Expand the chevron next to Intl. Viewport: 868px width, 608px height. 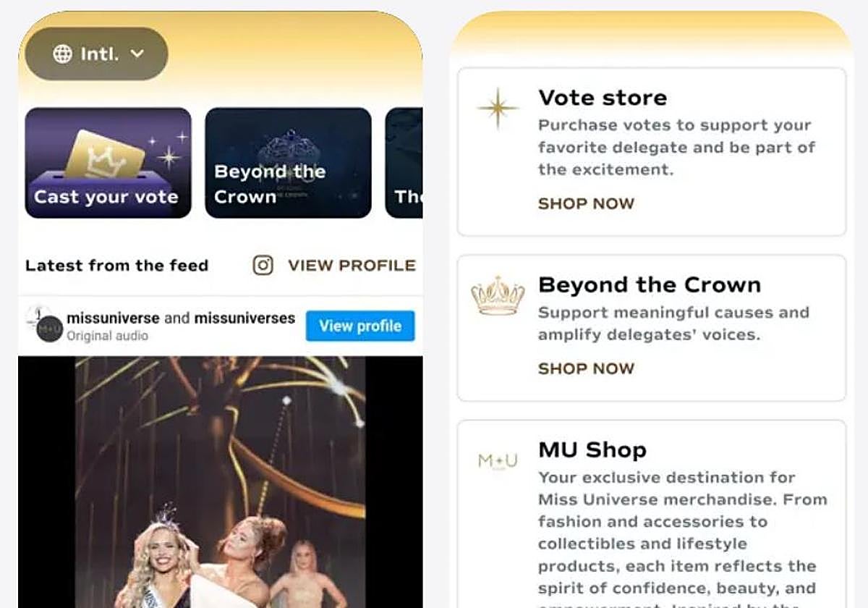click(x=137, y=54)
